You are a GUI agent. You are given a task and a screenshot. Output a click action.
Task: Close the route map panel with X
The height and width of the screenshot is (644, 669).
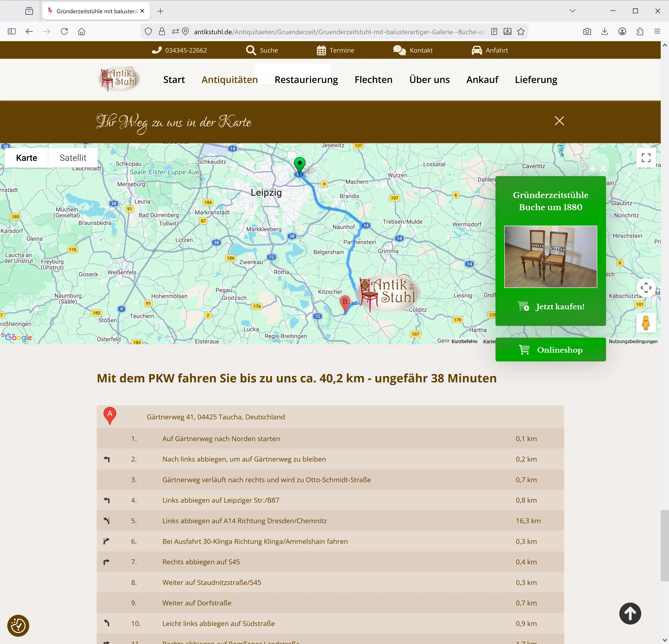(x=559, y=121)
